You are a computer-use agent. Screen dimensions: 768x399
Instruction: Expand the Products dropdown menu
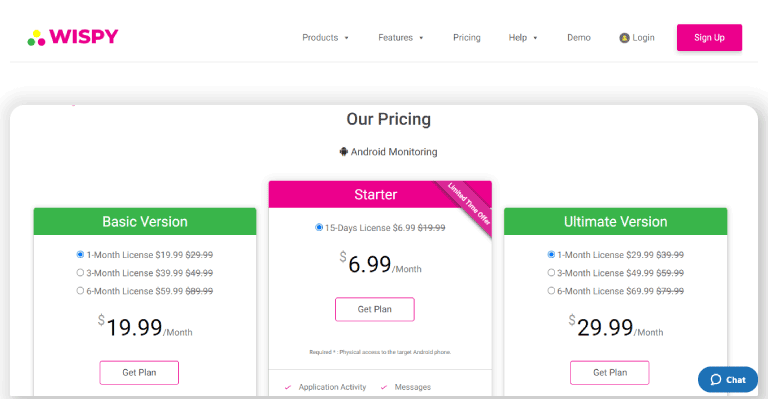pos(325,38)
